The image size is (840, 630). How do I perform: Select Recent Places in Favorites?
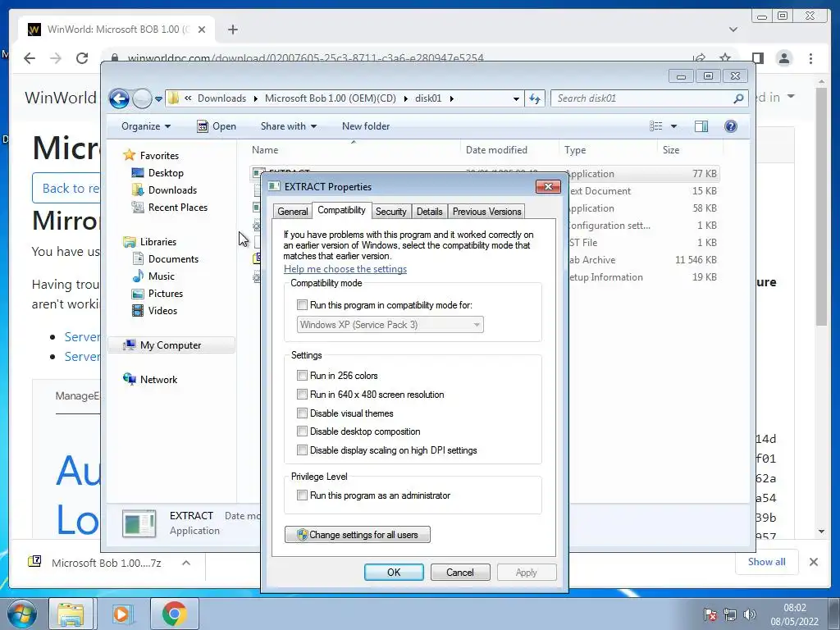coord(177,208)
